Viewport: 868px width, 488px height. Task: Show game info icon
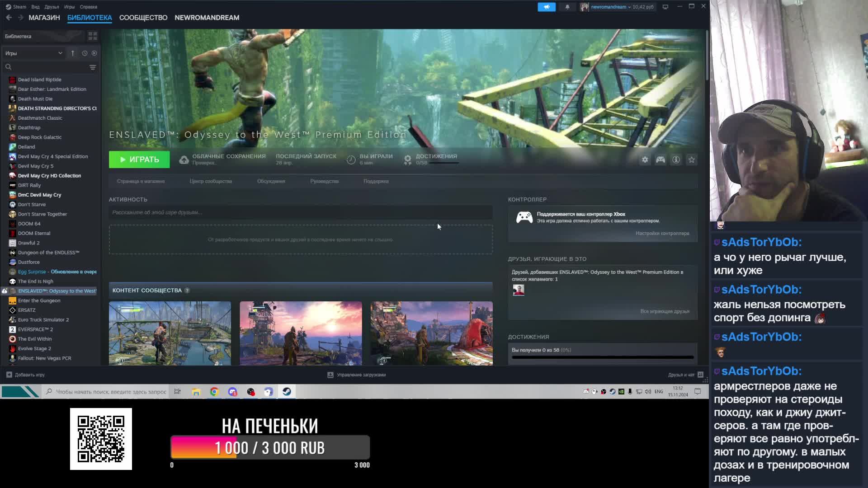(x=676, y=160)
